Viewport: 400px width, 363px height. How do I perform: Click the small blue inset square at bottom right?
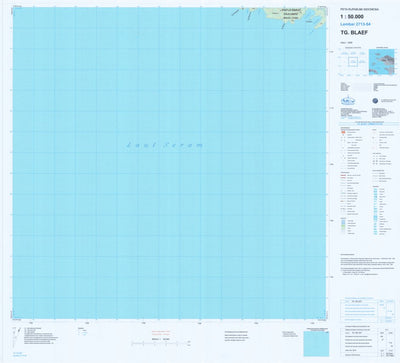click(x=316, y=343)
